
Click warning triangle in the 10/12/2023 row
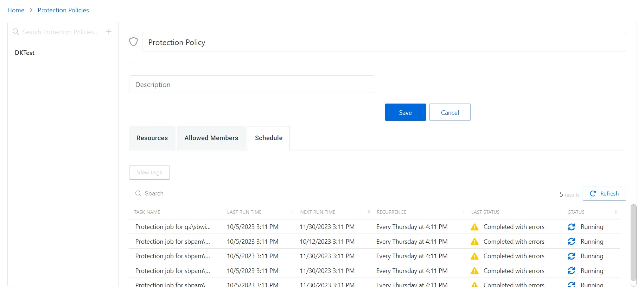(x=474, y=242)
